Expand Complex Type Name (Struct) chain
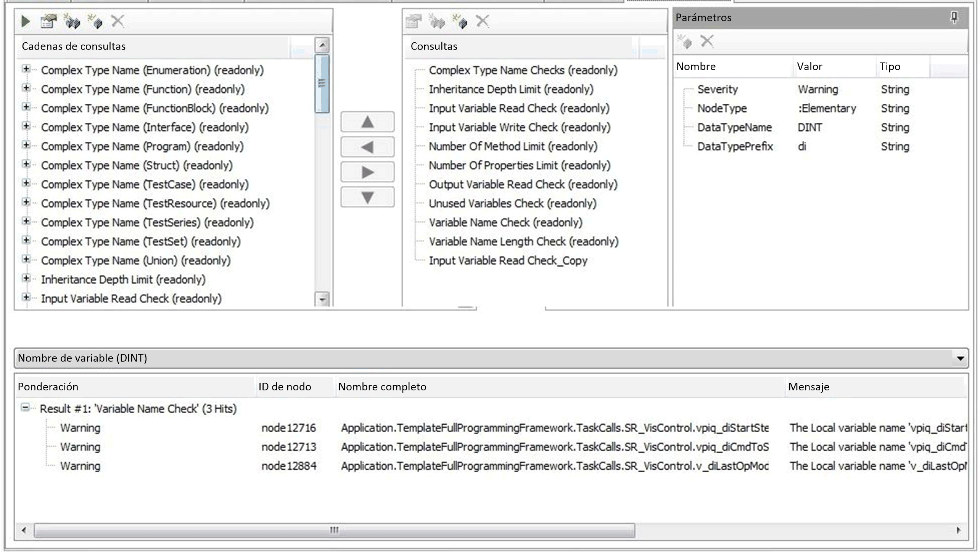 coord(26,164)
